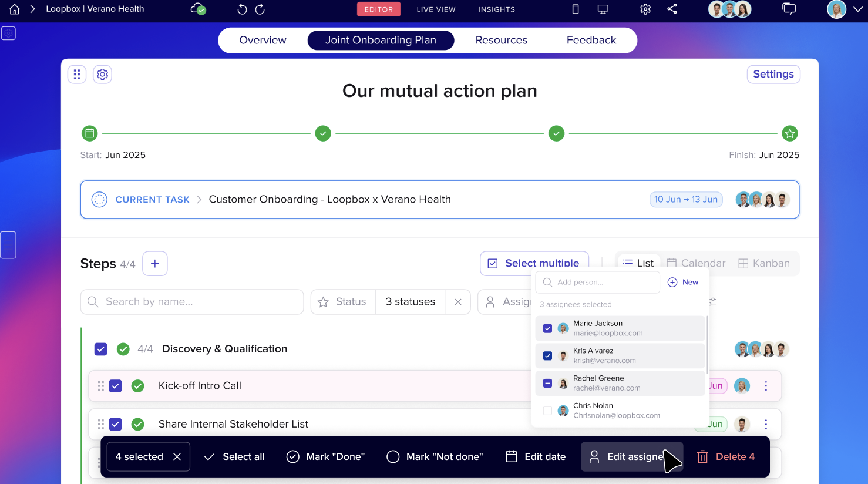868x484 pixels.
Task: Clear the 4 selected items with X
Action: pyautogui.click(x=177, y=456)
